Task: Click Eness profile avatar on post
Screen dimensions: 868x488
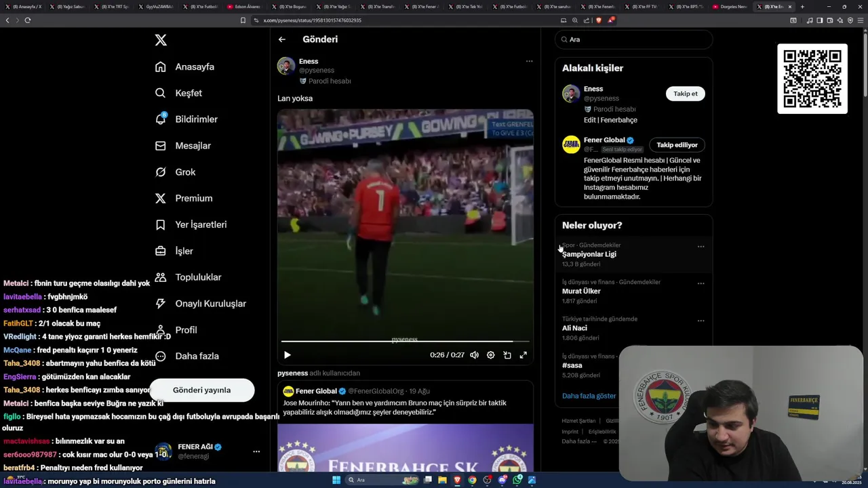Action: point(286,66)
